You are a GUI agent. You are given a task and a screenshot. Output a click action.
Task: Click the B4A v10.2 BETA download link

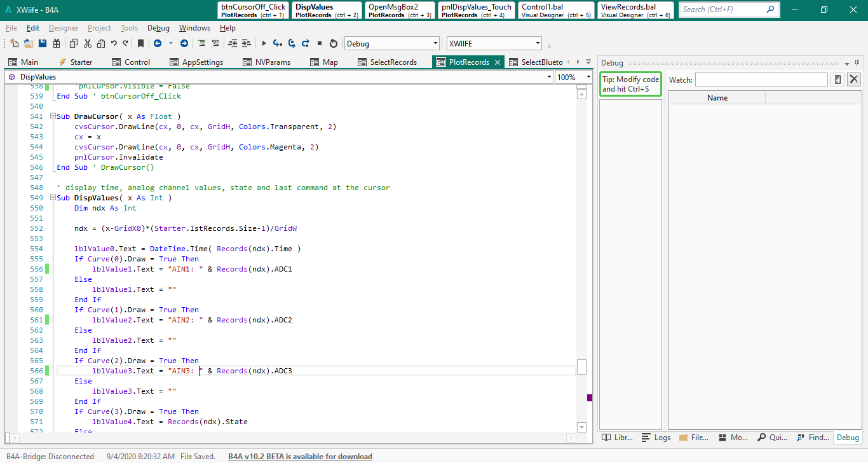(300, 457)
